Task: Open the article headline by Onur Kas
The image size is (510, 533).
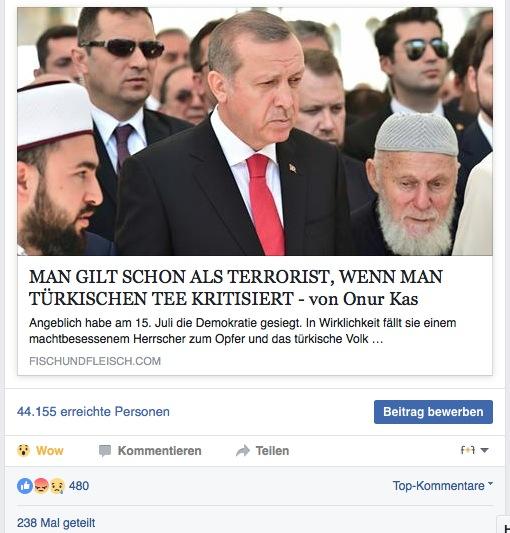Action: coord(236,288)
